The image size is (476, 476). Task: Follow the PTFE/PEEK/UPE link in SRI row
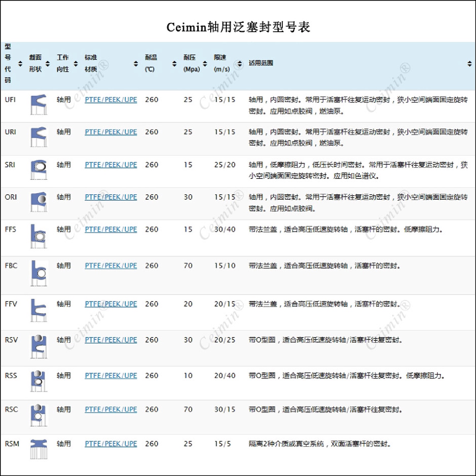(111, 165)
